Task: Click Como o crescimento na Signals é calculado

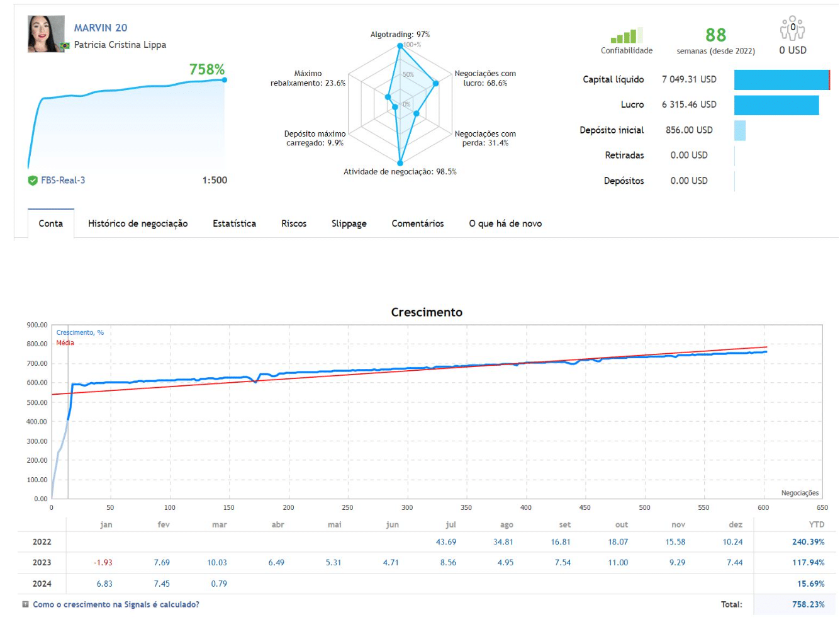Action: pyautogui.click(x=116, y=604)
